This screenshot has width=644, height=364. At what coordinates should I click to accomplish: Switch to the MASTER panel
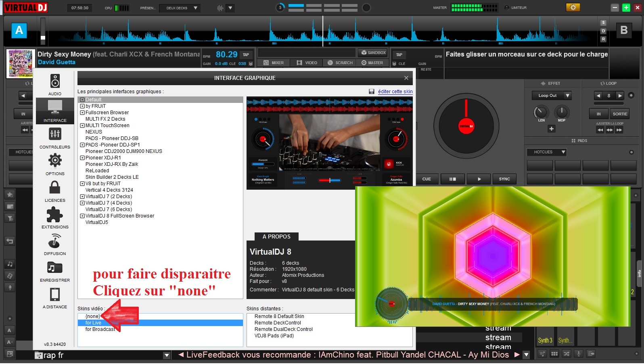[x=372, y=63]
